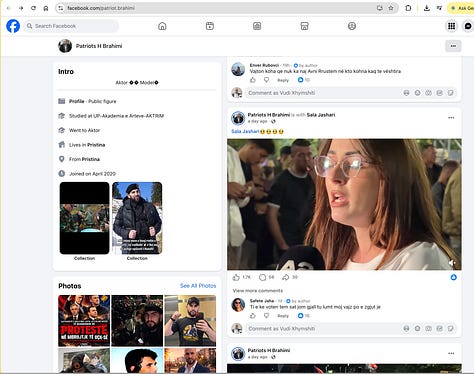Open the photo of man flexing in black t-shirt
Image resolution: width=474 pixels, height=374 pixels.
click(190, 321)
